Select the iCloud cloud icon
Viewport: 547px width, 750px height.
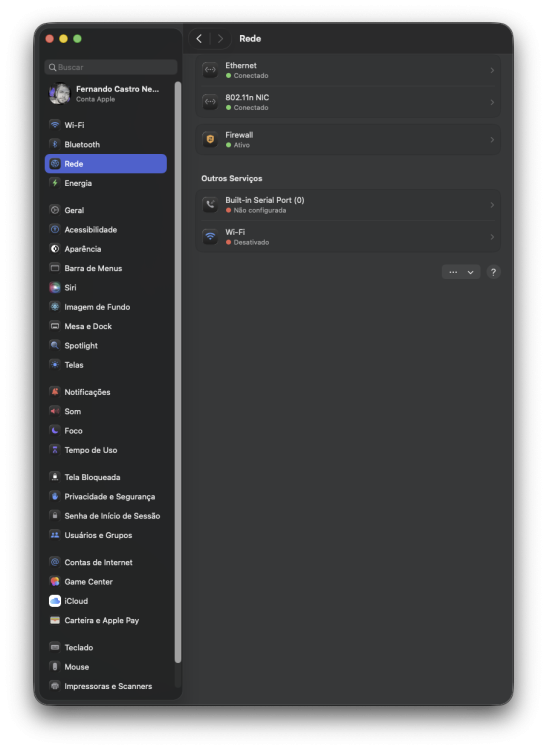(x=55, y=601)
